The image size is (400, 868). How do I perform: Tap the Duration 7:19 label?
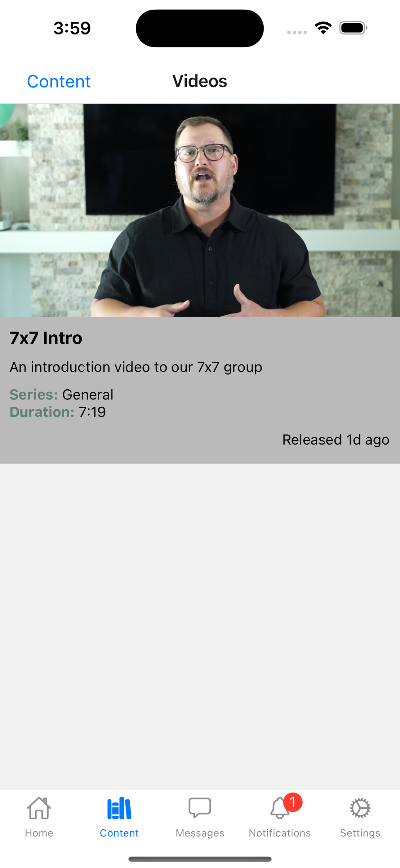(58, 412)
